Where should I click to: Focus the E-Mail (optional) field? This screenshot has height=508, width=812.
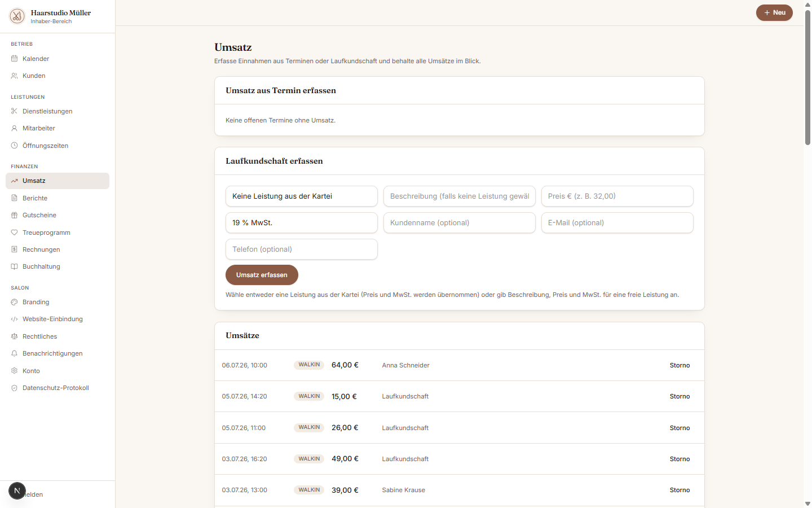[x=617, y=223]
